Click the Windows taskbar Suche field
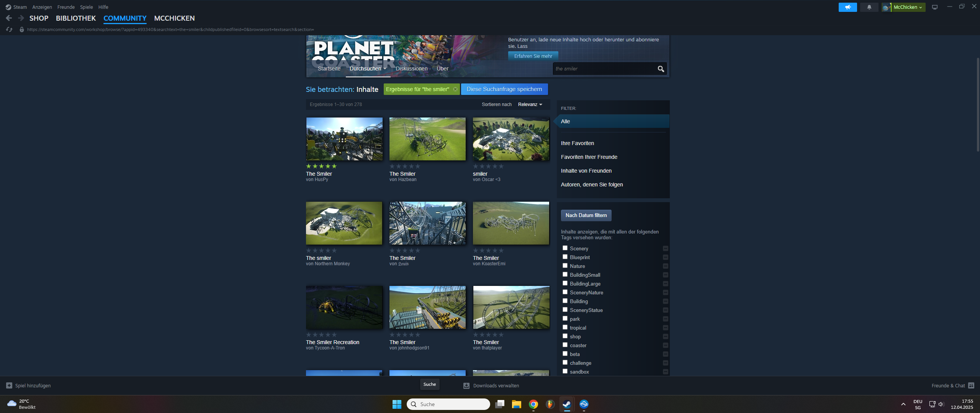Screen dimensions: 980x413 point(448,404)
